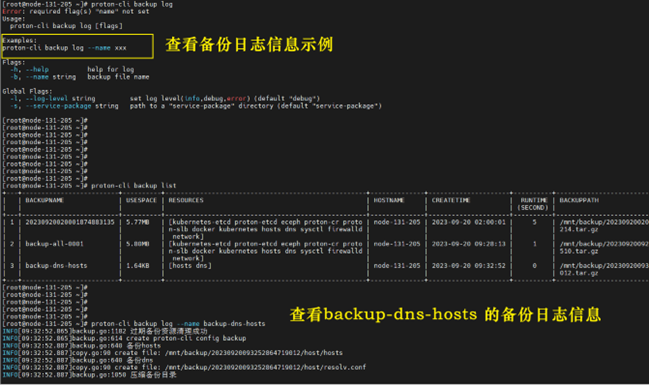Click create time '2023-09-20 09:28:13'
649x385 pixels.
469,244
